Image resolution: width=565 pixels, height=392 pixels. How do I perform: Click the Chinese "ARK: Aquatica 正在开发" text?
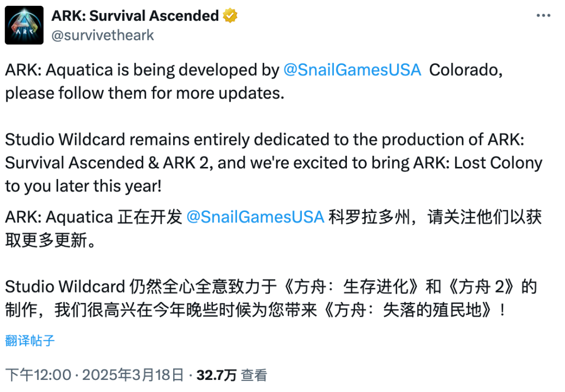[94, 217]
